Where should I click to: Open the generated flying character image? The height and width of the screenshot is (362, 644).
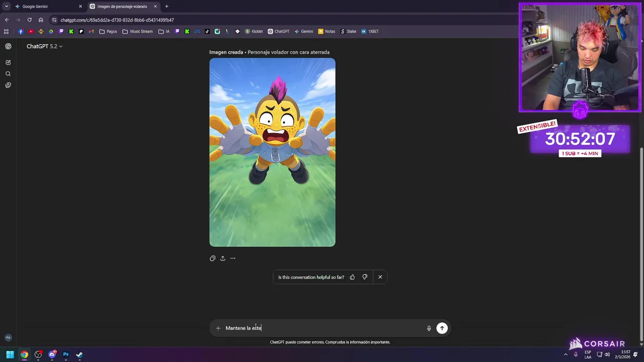pyautogui.click(x=272, y=152)
